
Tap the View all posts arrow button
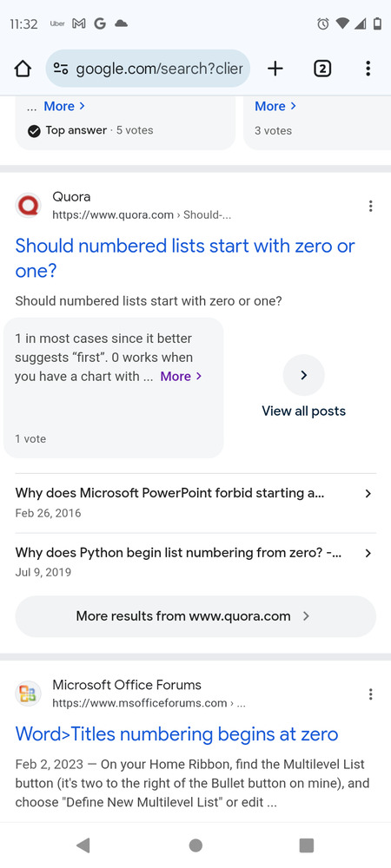coord(303,375)
